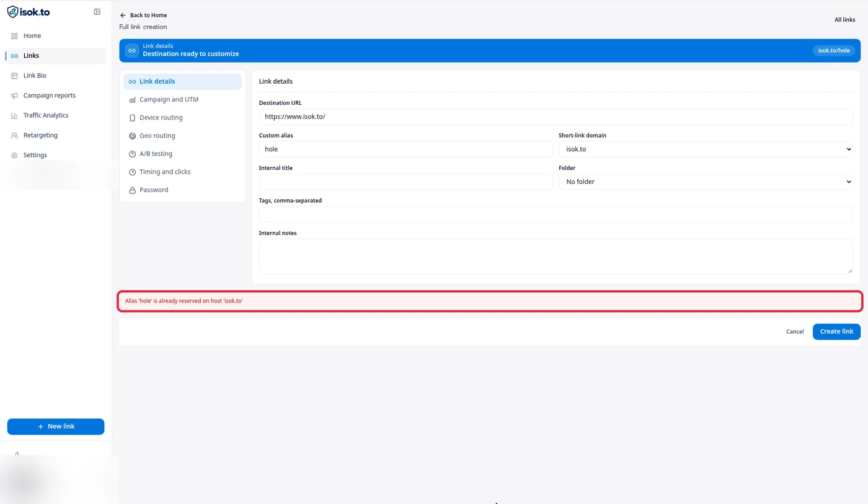Click the Retargeting people icon

(x=14, y=135)
